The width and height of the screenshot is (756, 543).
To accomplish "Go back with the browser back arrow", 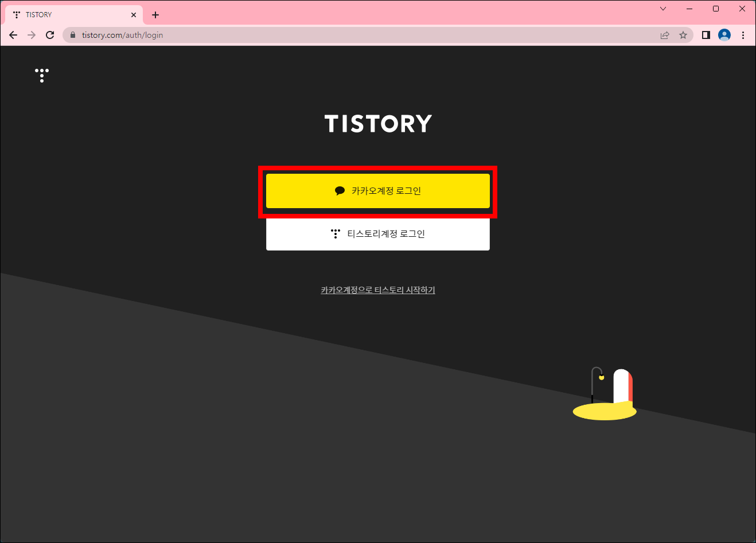I will 13,35.
